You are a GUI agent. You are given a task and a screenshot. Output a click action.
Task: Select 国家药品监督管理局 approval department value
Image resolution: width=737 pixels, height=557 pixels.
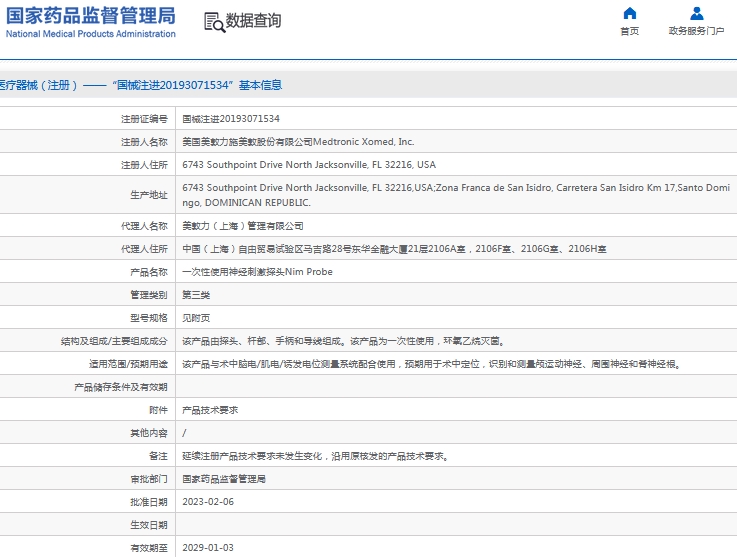point(224,479)
